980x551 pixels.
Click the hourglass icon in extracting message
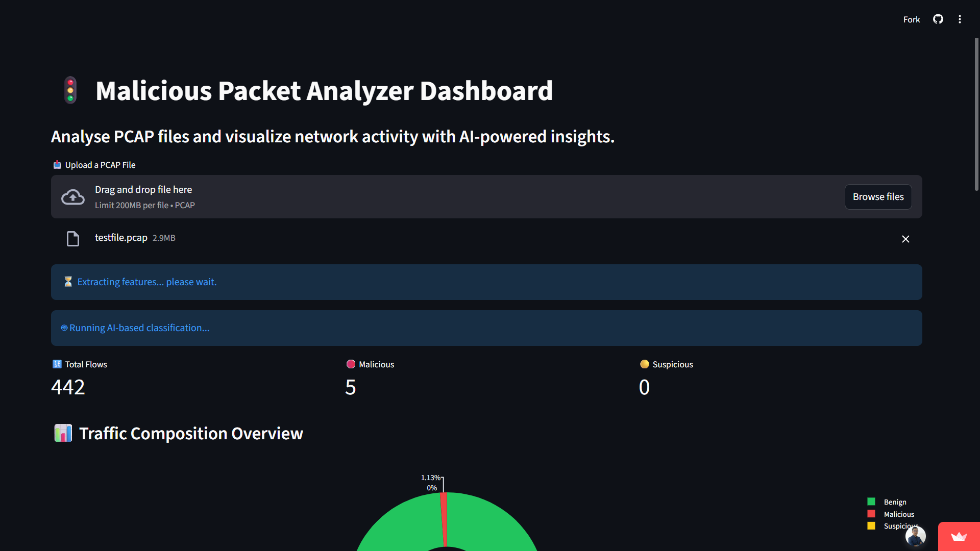point(68,282)
